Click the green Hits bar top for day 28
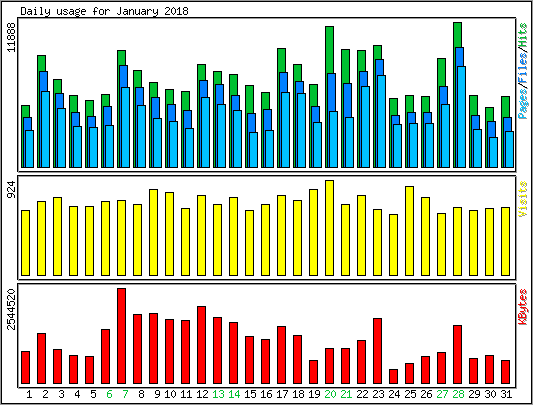533x405 pixels. click(x=457, y=34)
